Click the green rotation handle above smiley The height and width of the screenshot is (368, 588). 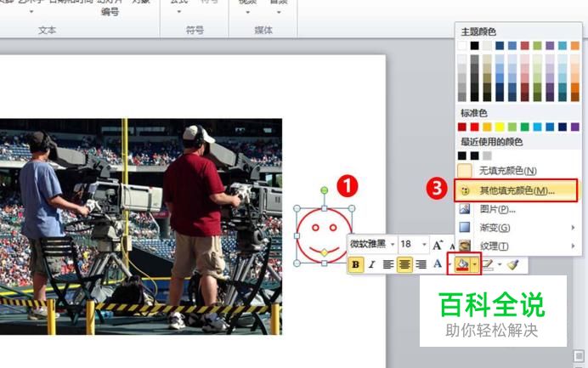(x=325, y=190)
